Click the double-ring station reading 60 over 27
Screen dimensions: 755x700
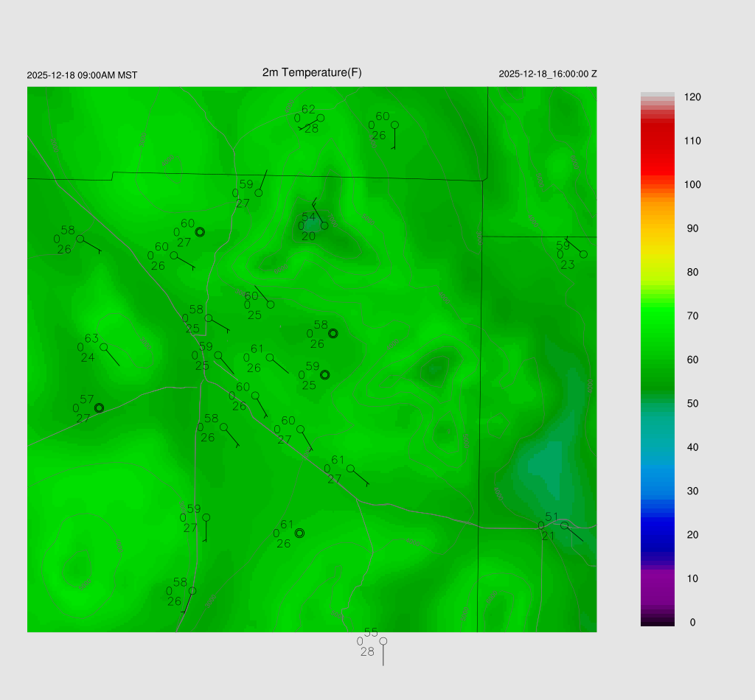199,231
